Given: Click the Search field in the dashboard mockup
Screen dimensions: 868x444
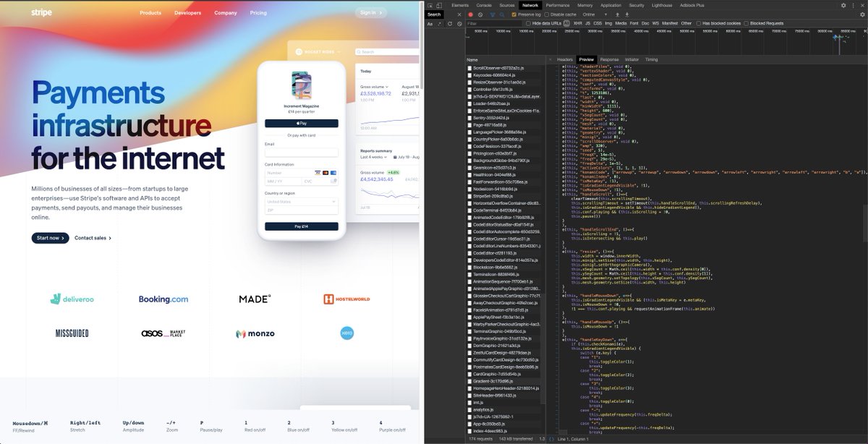Looking at the screenshot, I should tap(388, 52).
